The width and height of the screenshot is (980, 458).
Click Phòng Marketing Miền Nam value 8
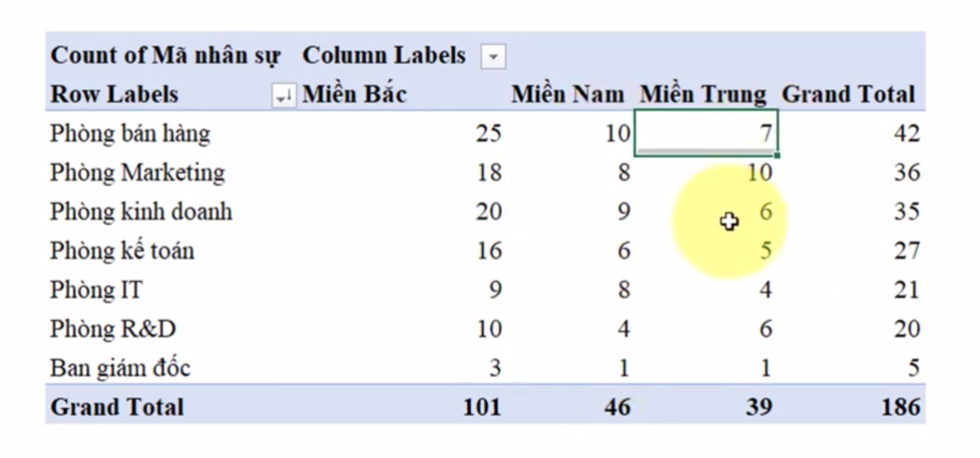(x=624, y=172)
